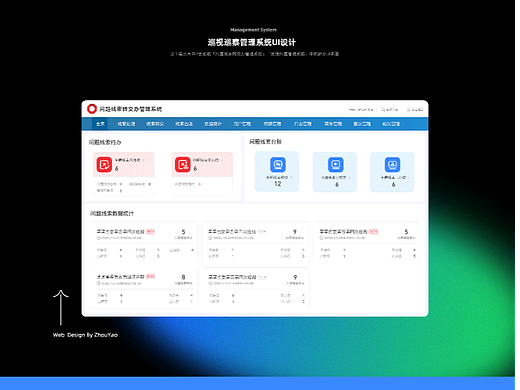Image resolution: width=520 pixels, height=390 pixels.
Task: Click the red icon in the second 待办 card
Action: pyautogui.click(x=183, y=165)
